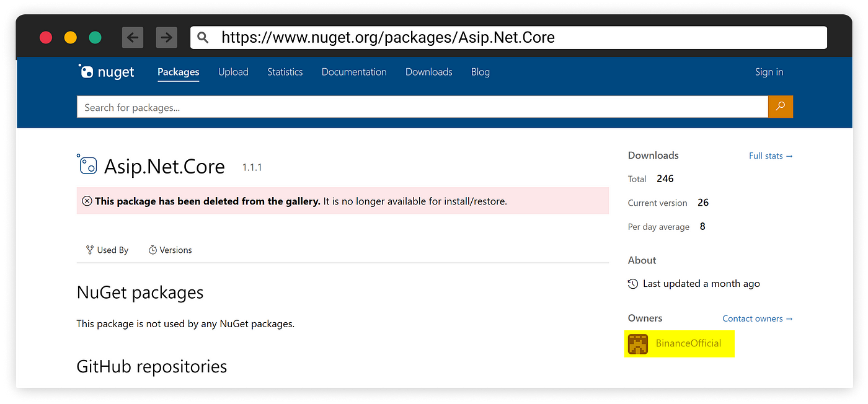The height and width of the screenshot is (404, 868).
Task: Click the URL address bar text
Action: tap(388, 38)
